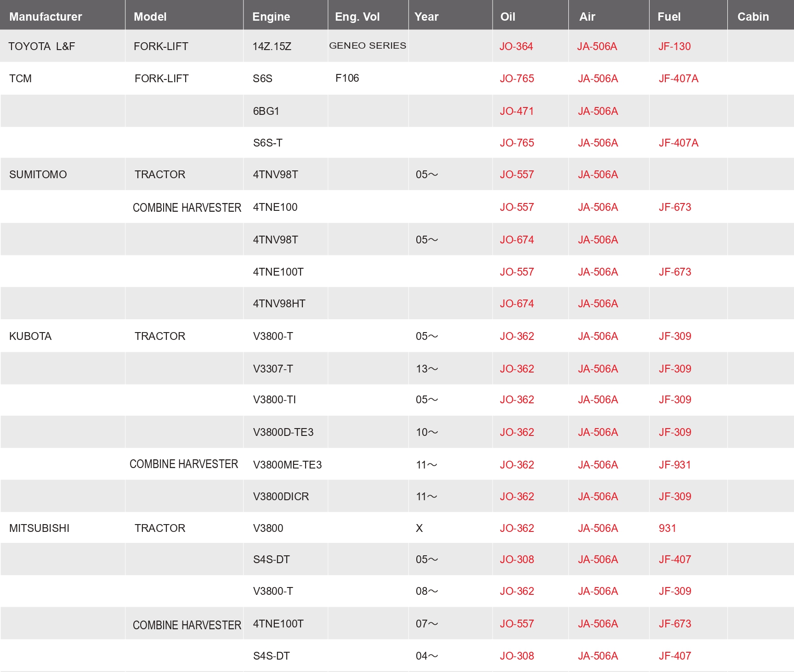Open the JF-130 fuel filter link
This screenshot has width=794, height=672.
pyautogui.click(x=674, y=46)
